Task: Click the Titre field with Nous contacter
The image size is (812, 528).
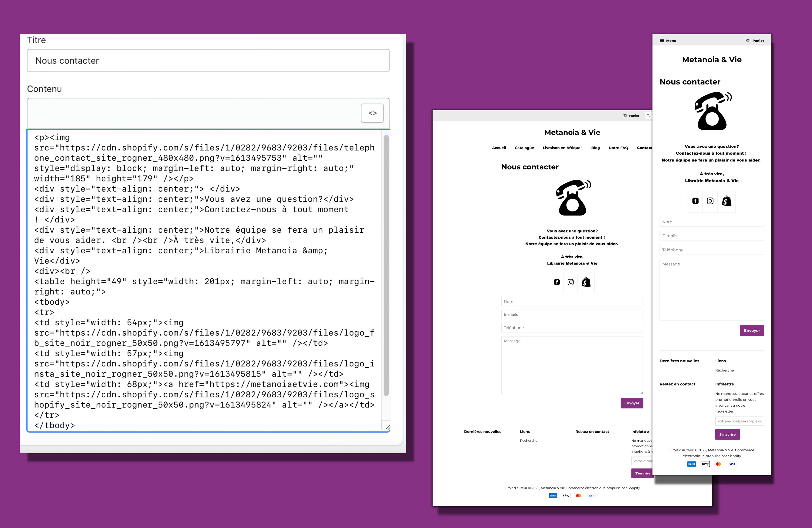Action: pyautogui.click(x=208, y=60)
